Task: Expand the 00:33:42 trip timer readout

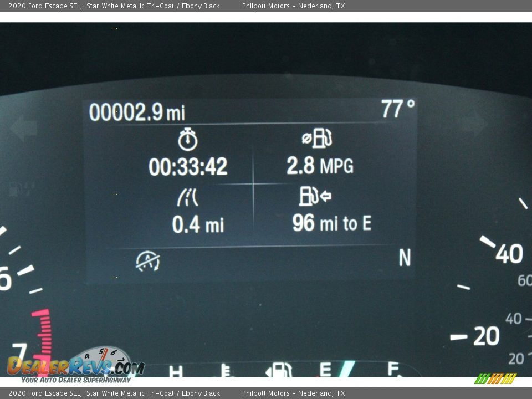Action: 191,166
